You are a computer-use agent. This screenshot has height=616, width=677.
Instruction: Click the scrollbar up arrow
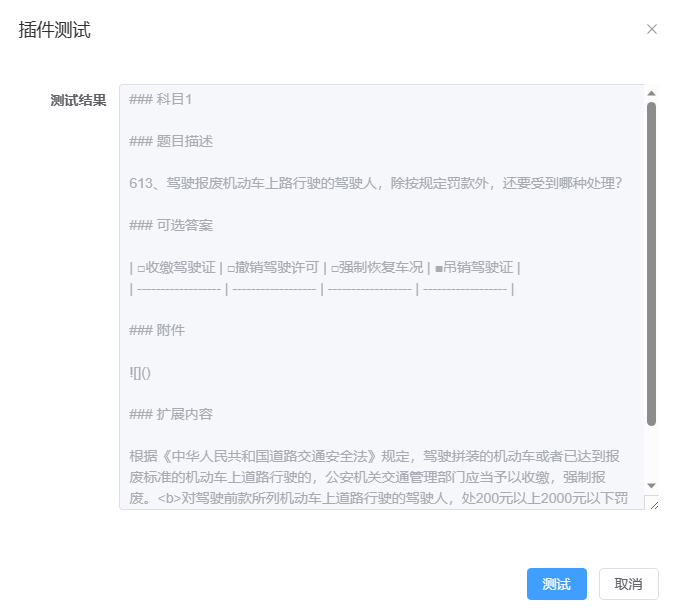point(651,93)
